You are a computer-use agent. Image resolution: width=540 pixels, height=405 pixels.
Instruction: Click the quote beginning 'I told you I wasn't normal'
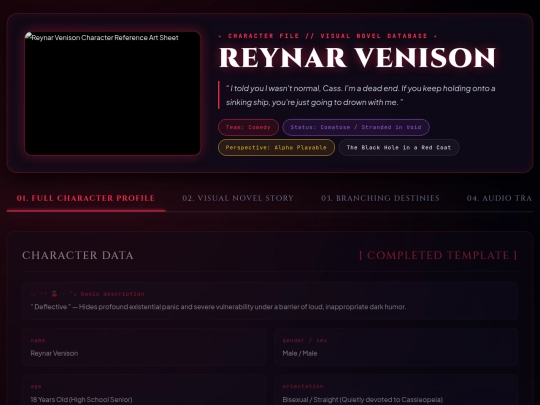(x=361, y=95)
